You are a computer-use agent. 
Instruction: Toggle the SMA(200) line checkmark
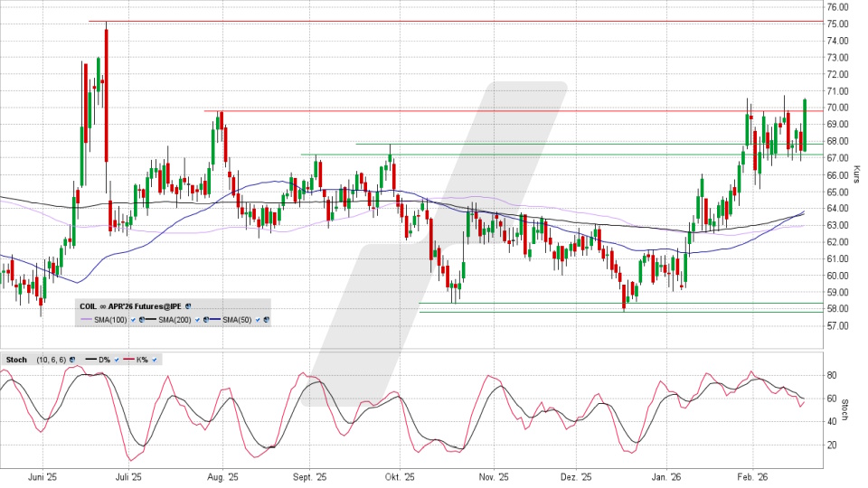coord(197,320)
